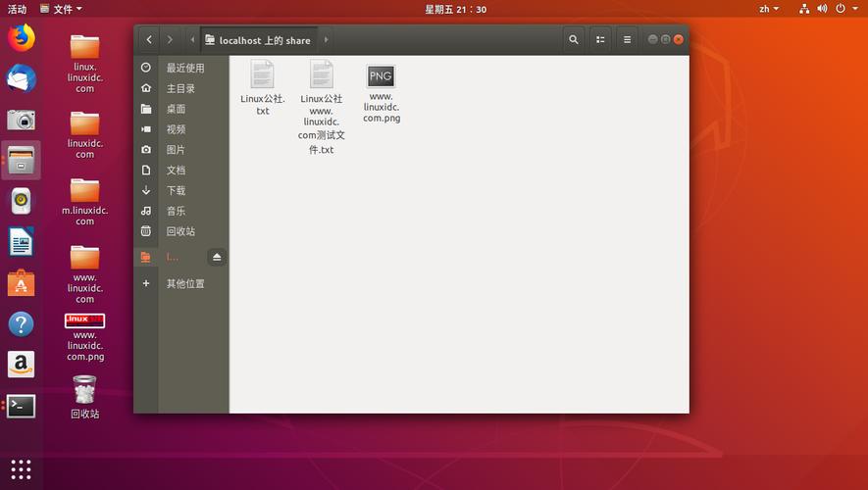
Task: Open the hamburger menu in Files
Action: [x=628, y=40]
